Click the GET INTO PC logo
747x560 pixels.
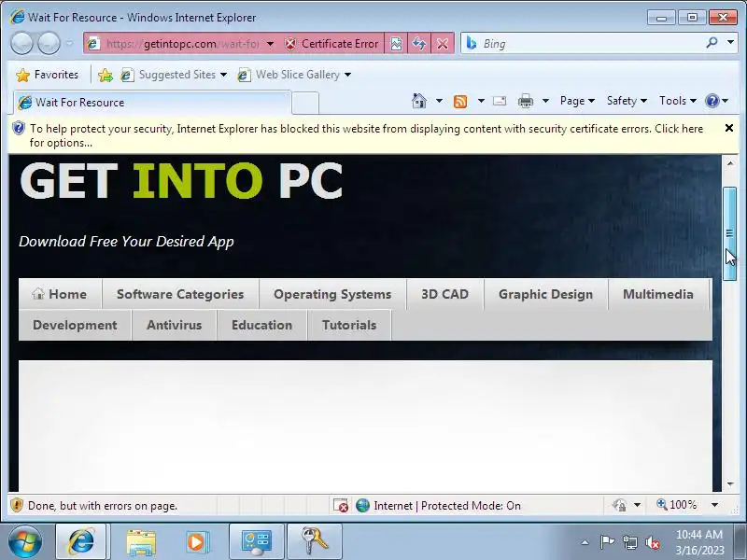pos(181,181)
